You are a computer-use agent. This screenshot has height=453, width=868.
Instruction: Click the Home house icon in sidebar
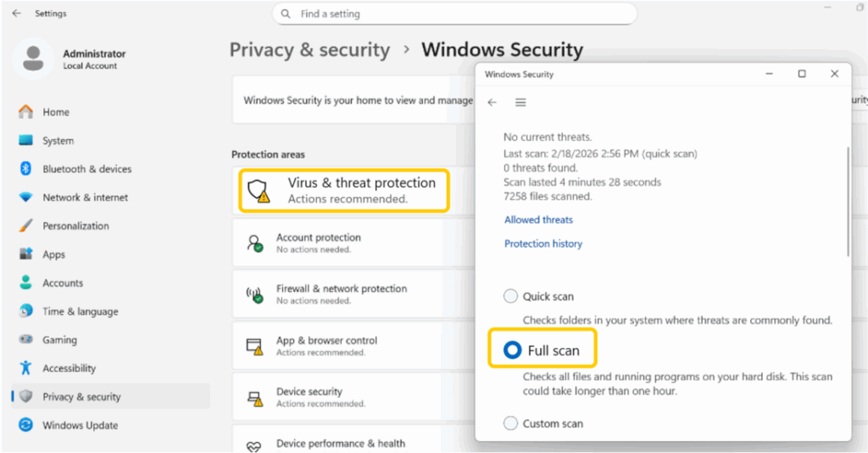(25, 112)
